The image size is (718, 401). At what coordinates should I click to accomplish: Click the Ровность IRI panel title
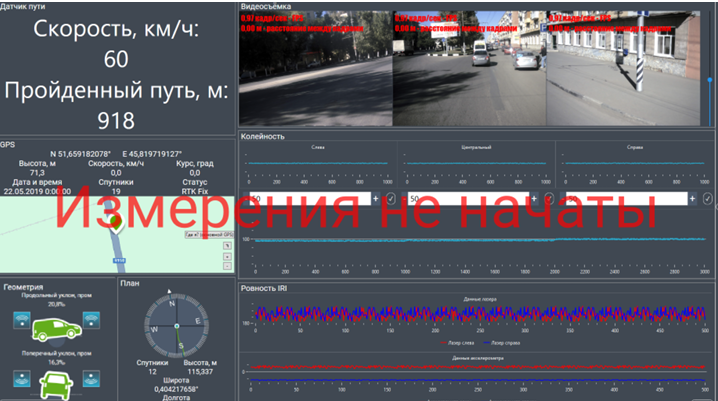[264, 288]
